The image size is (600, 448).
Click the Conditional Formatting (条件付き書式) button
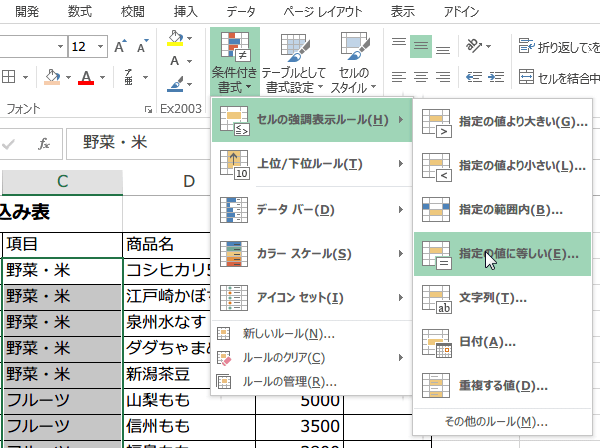coord(235,62)
